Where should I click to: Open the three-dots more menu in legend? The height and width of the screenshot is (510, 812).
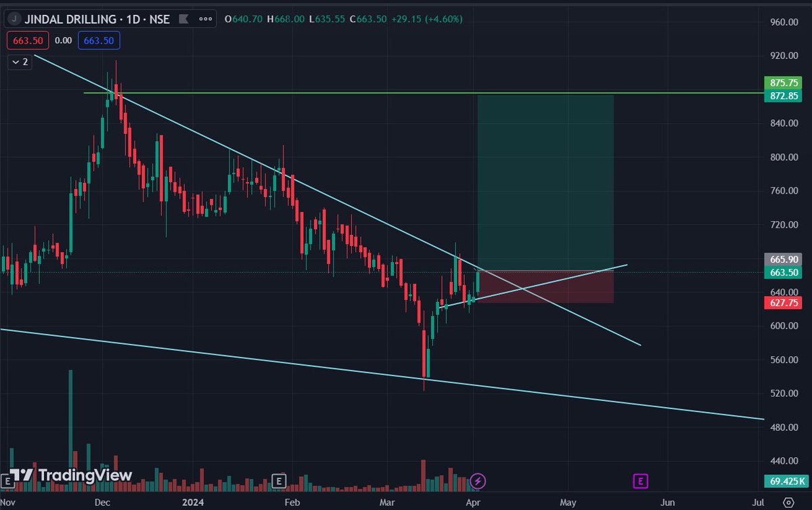pos(205,19)
